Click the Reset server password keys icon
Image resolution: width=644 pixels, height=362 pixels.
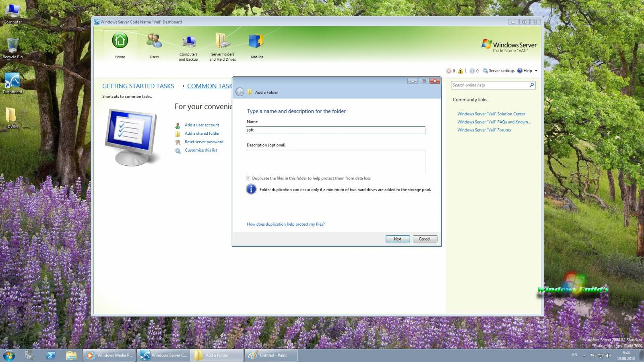click(x=178, y=142)
